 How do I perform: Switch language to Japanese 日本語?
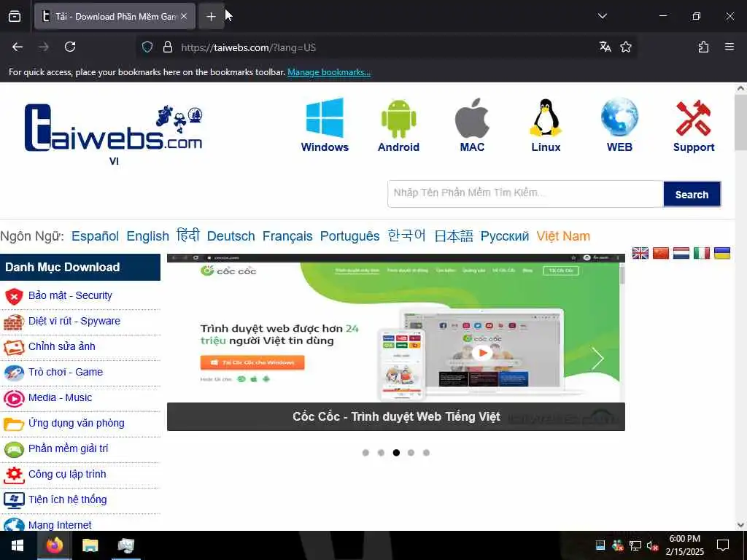(454, 236)
